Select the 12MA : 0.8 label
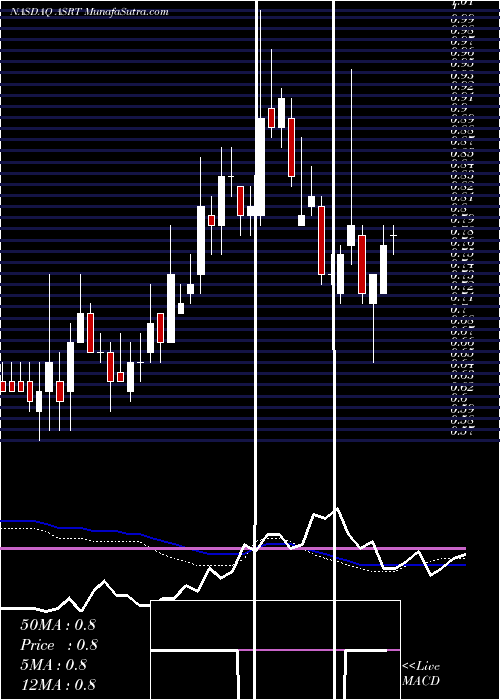This screenshot has width=500, height=700. pyautogui.click(x=58, y=684)
